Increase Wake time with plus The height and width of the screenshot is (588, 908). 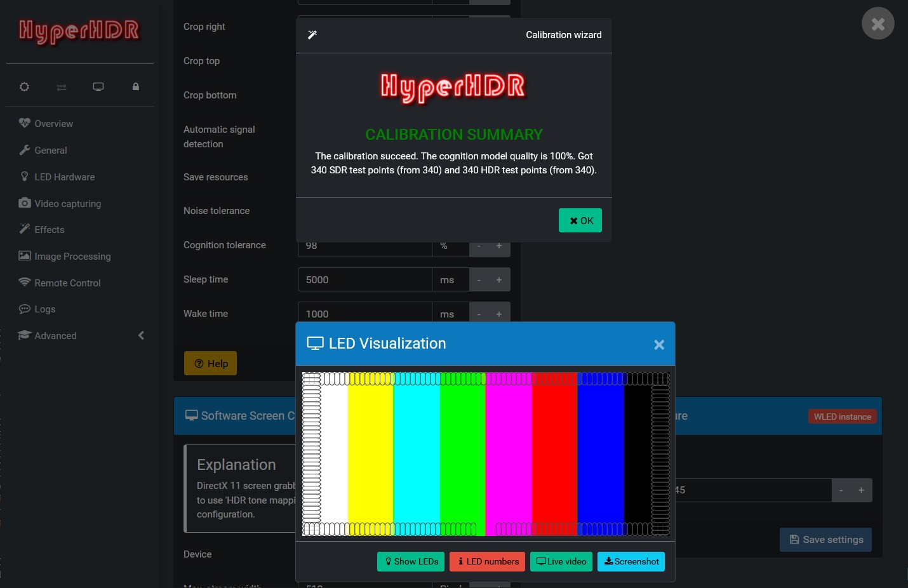(499, 314)
